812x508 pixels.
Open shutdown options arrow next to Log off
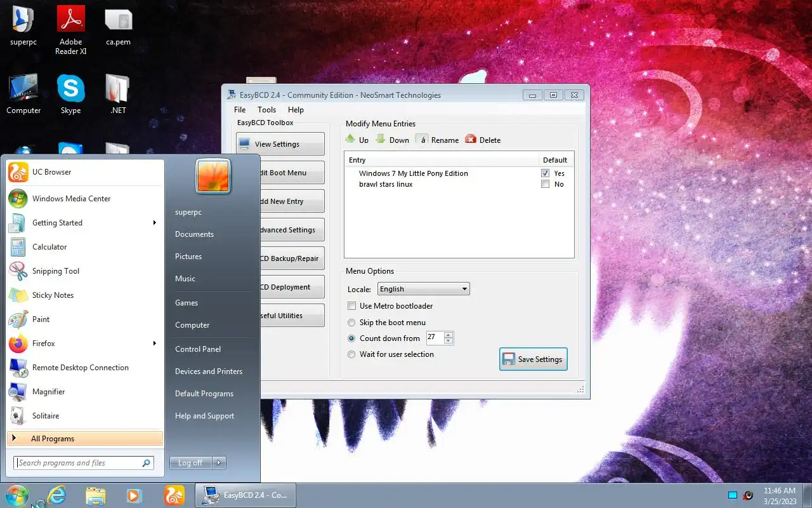coord(219,463)
